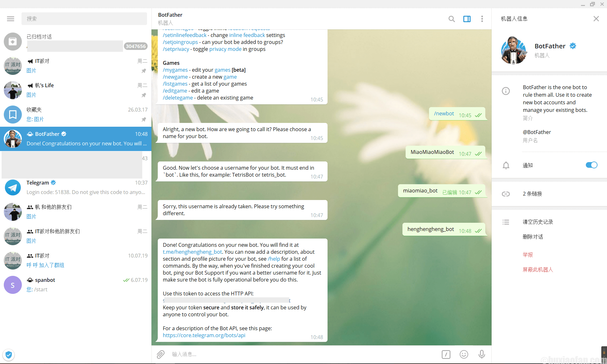Record a voice message with microphone
This screenshot has height=364, width=607.
482,355
